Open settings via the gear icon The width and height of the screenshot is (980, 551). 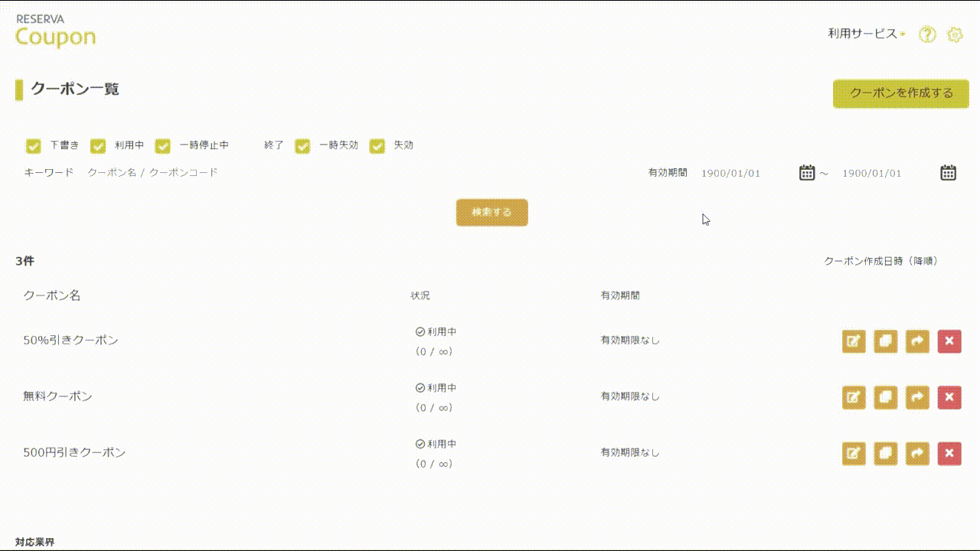click(x=954, y=34)
